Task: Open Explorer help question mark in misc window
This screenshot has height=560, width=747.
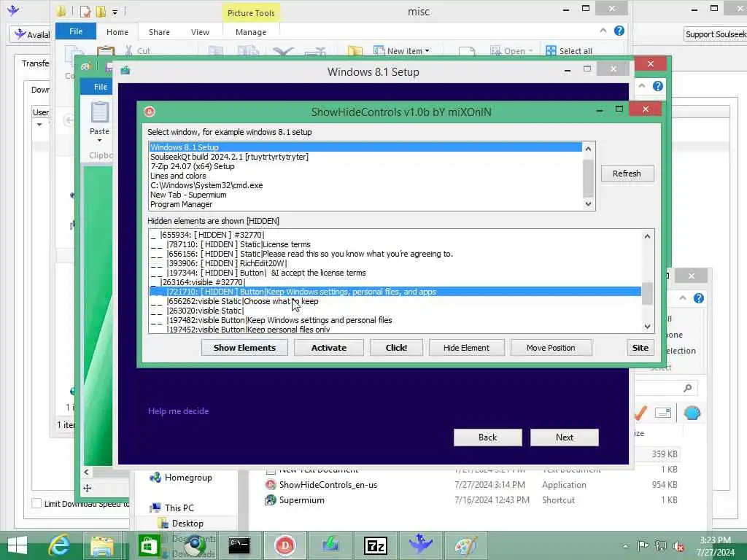Action: click(619, 31)
